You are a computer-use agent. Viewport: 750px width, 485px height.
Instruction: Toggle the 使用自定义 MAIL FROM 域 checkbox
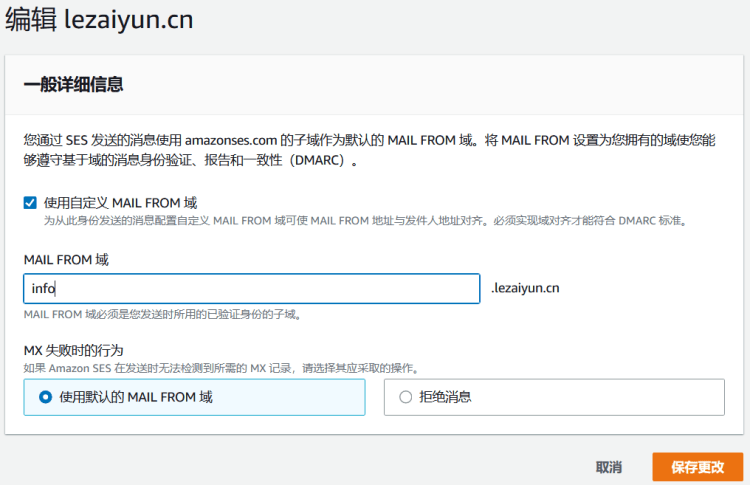pyautogui.click(x=30, y=202)
